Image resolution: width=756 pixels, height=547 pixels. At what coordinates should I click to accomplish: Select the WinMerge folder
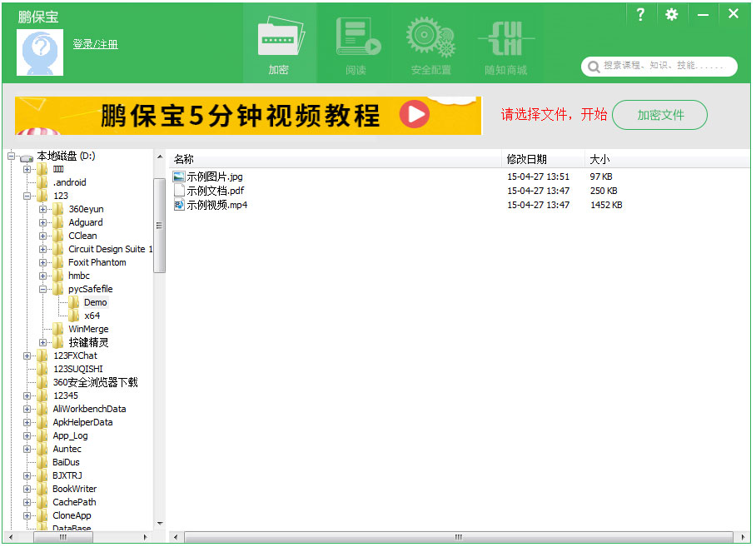88,329
